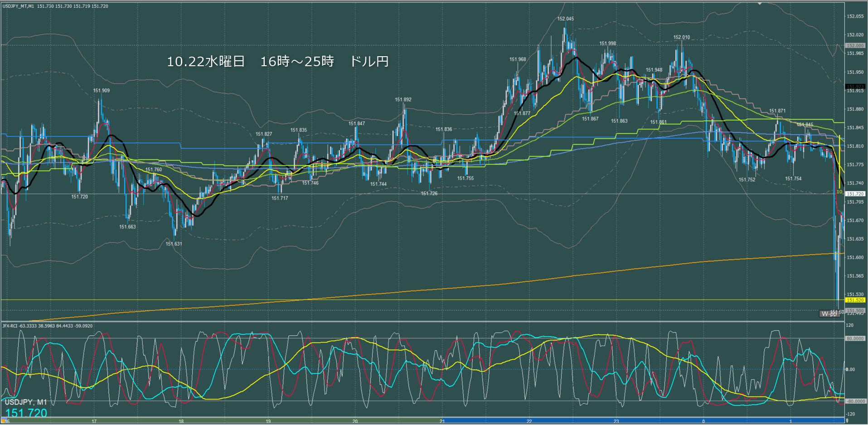
Task: Click the 152.045 session high price label
Action: coord(565,19)
